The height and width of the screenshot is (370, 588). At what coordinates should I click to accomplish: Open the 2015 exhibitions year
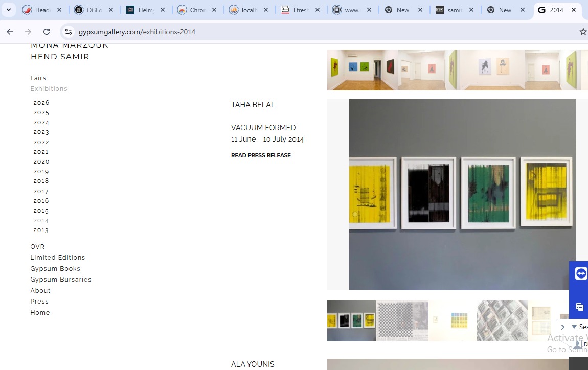pos(41,211)
